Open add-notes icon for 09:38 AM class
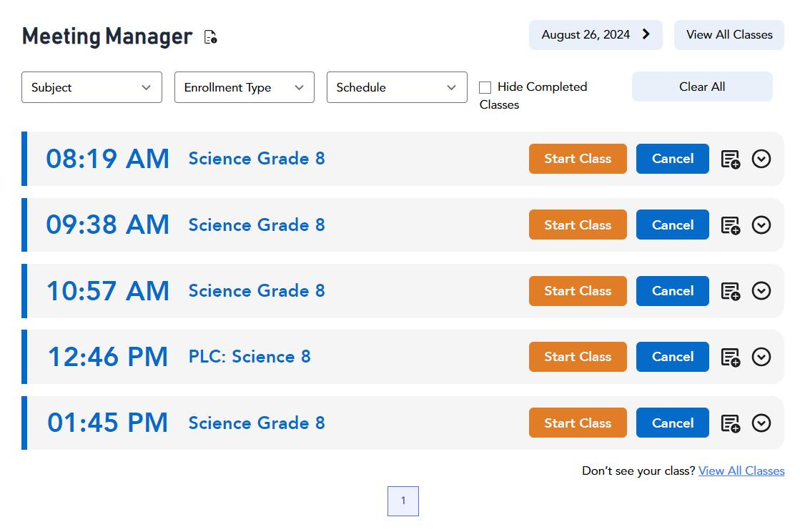Image resolution: width=800 pixels, height=532 pixels. (731, 225)
